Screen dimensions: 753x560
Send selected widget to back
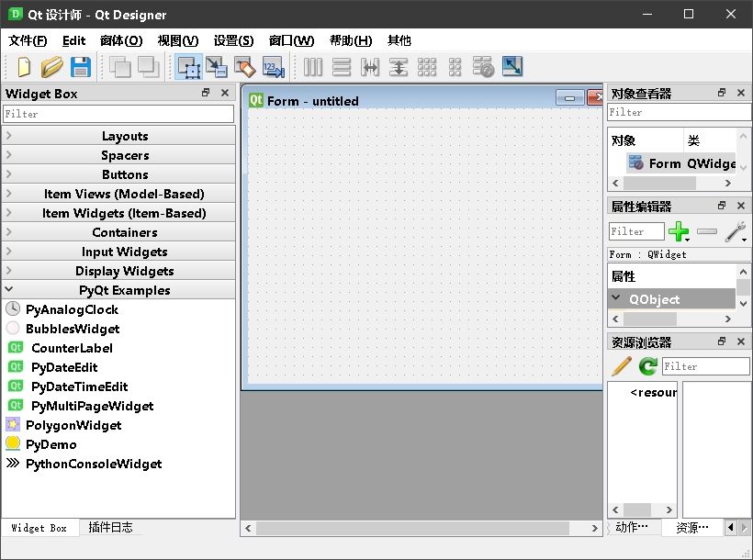pos(120,67)
